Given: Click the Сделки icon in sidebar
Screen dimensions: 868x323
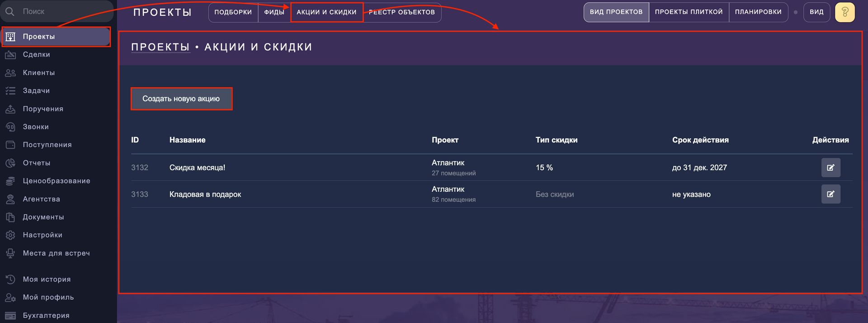Looking at the screenshot, I should pyautogui.click(x=10, y=55).
